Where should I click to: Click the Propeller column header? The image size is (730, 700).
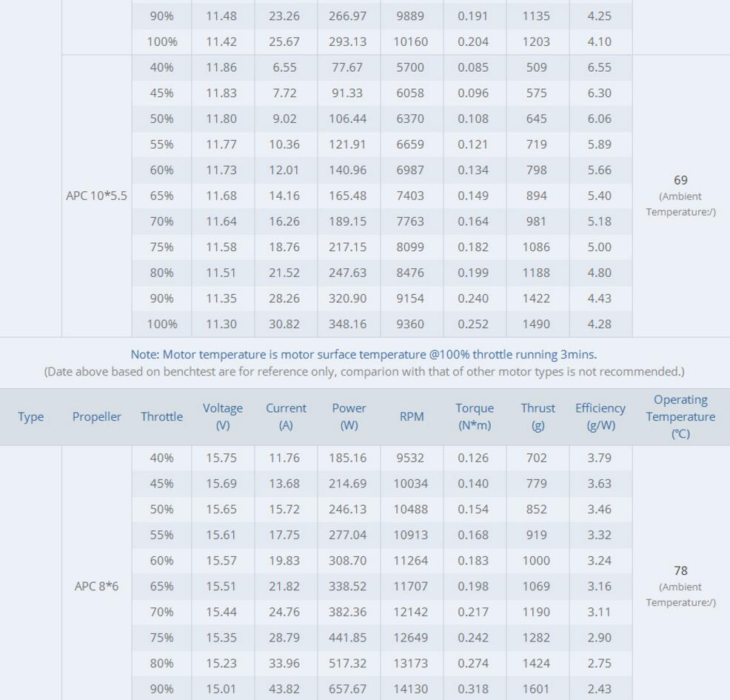pyautogui.click(x=98, y=417)
